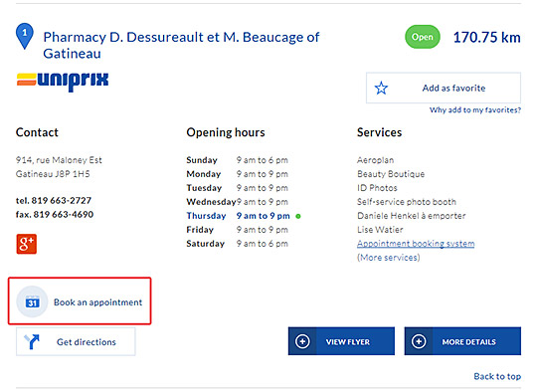The image size is (537, 392).
Task: Click the green Open status badge
Action: tap(423, 37)
